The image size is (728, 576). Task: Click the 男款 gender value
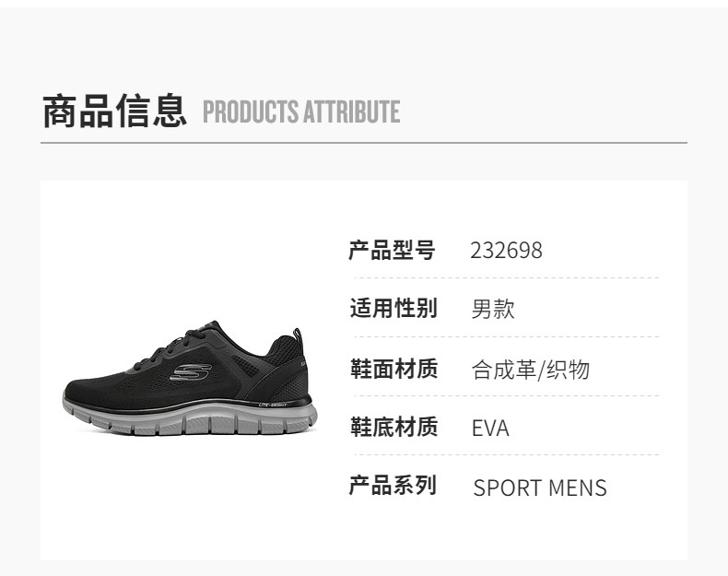tap(493, 309)
